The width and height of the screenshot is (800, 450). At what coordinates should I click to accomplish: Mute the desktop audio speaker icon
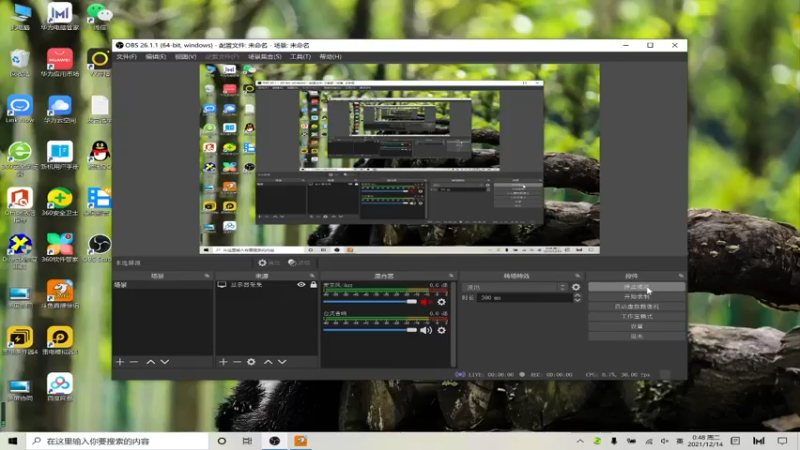click(x=426, y=330)
